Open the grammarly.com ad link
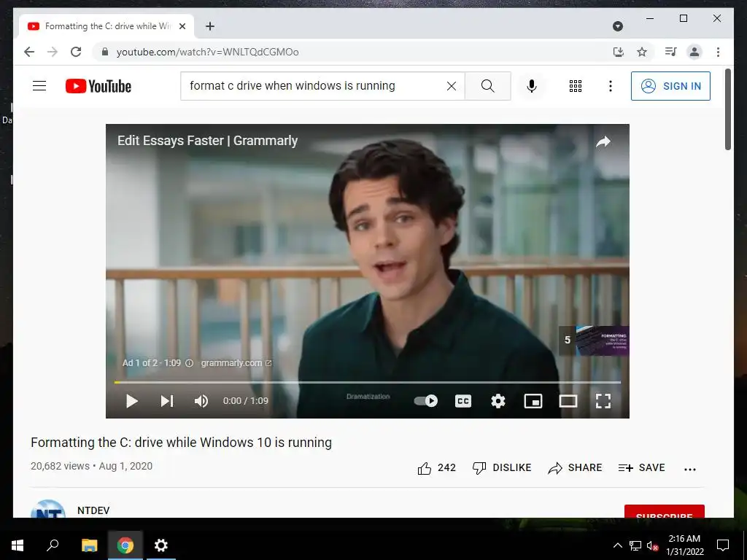The width and height of the screenshot is (747, 560). click(x=236, y=363)
